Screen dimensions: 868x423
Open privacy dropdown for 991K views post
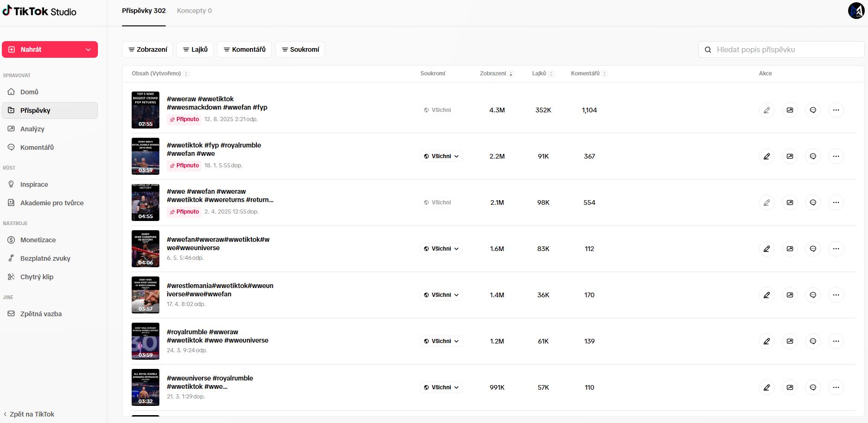click(441, 387)
